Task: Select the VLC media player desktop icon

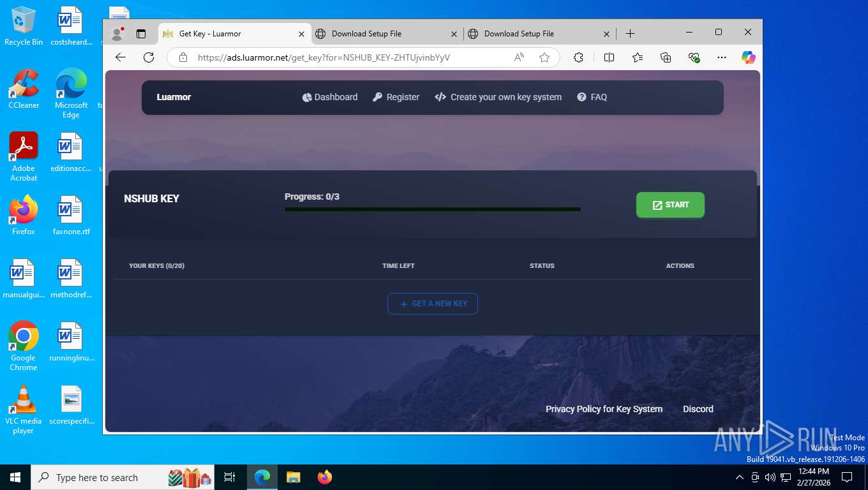Action: (x=24, y=410)
